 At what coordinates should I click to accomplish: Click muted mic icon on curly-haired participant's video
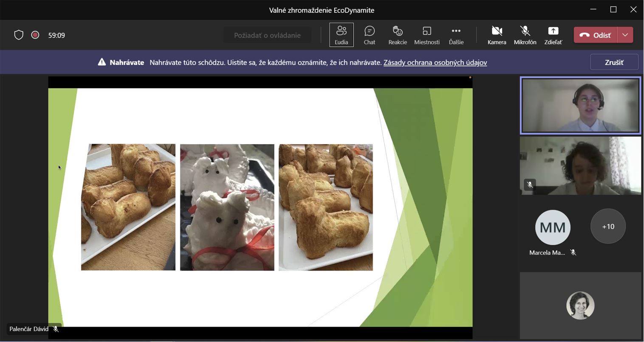pos(529,185)
